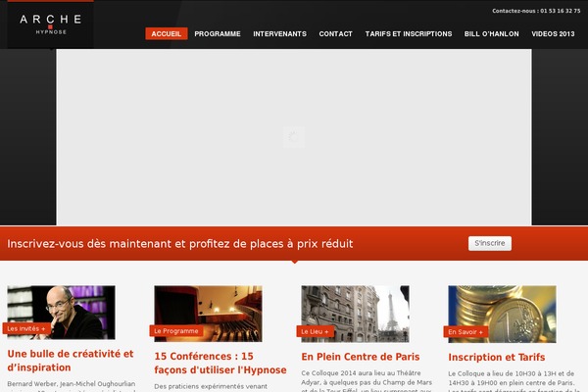Open the Videos 2013 menu item
This screenshot has height=392, width=588.
tap(553, 33)
